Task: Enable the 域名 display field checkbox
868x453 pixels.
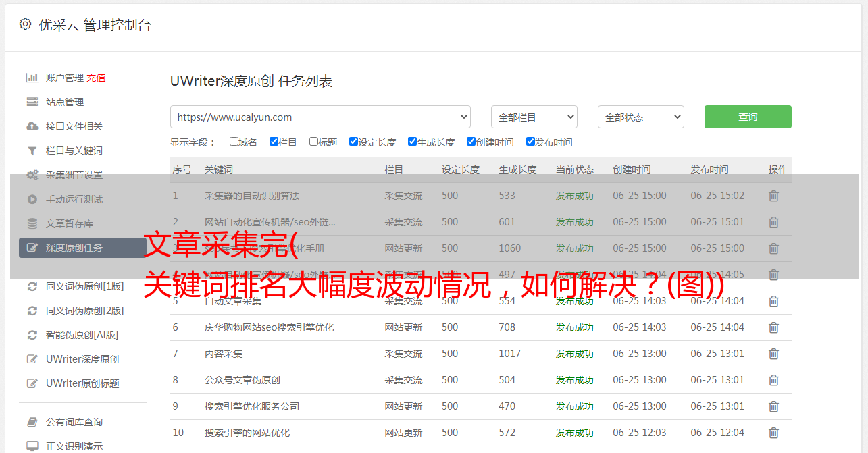Action: point(234,142)
